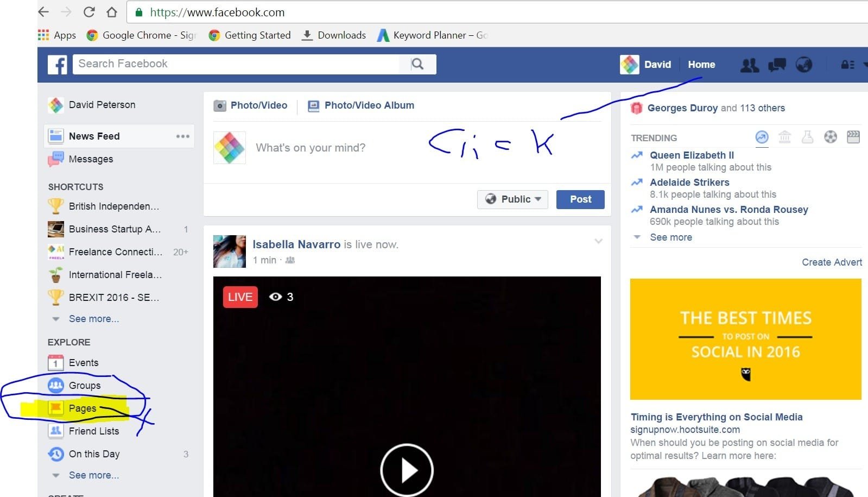Click the Groups icon in Explore
The image size is (868, 497).
[56, 385]
